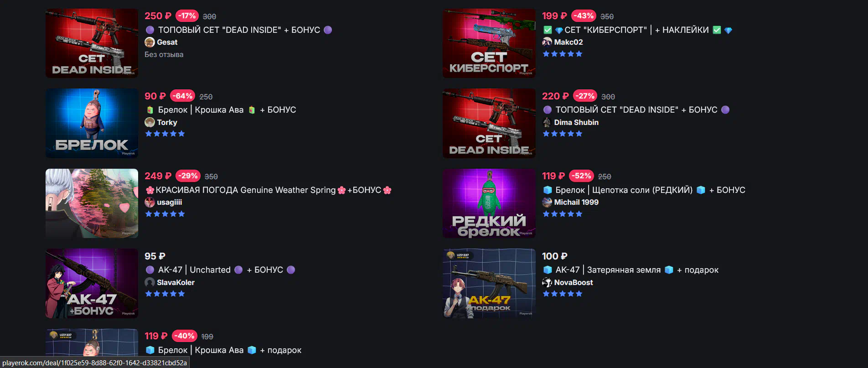Click usagiiii seller avatar icon
The height and width of the screenshot is (368, 868).
tap(150, 202)
